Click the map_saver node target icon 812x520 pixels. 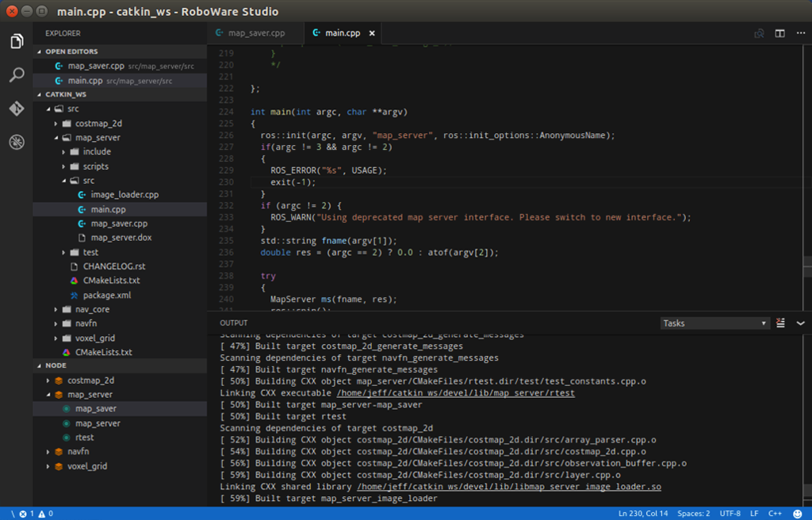[67, 409]
